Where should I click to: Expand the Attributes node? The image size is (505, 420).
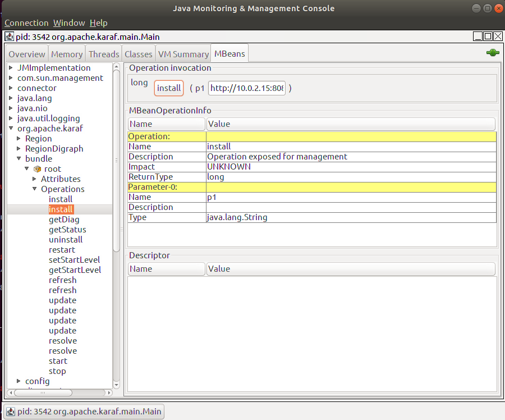(x=34, y=179)
